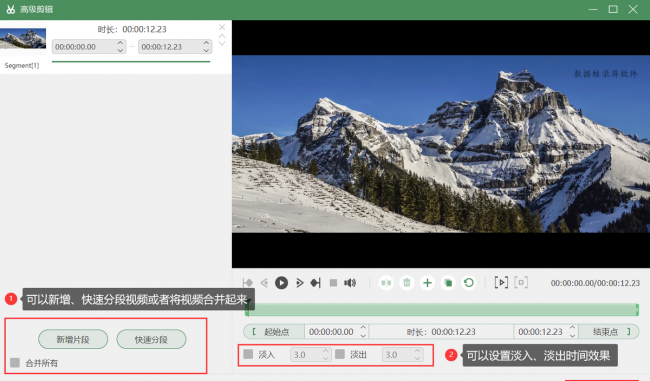Viewport: 650px width, 381px height.
Task: Grab the timeline right end handle
Action: [637, 310]
